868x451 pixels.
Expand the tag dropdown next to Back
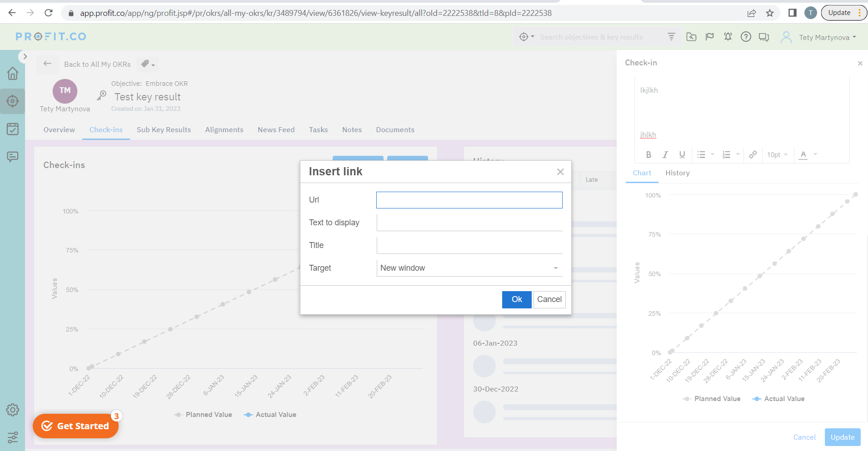tap(148, 64)
